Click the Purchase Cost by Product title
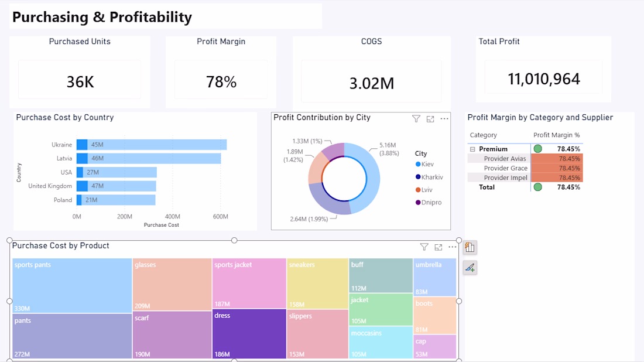This screenshot has width=644, height=362. [61, 245]
